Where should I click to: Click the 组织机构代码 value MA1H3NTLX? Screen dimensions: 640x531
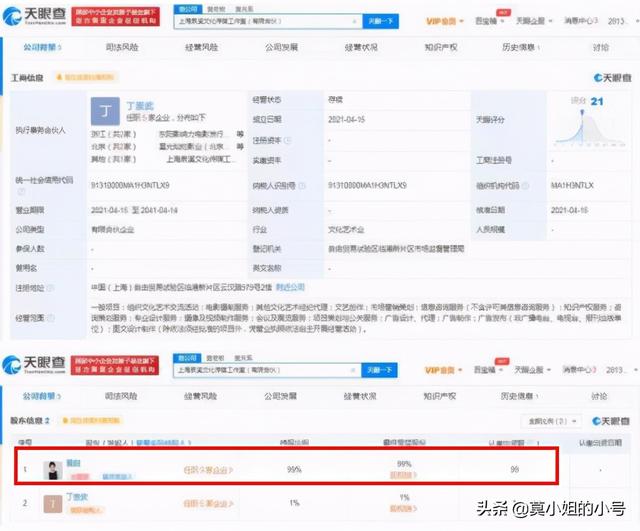(572, 186)
